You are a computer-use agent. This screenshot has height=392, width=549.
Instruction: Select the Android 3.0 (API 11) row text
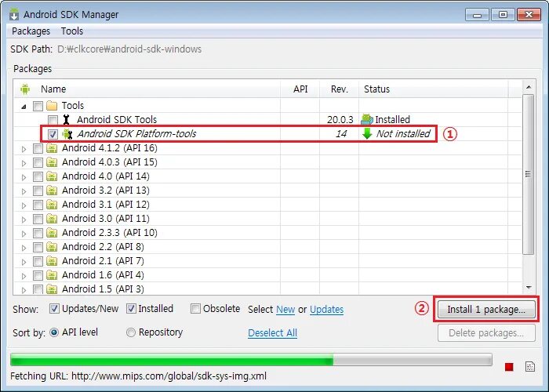[x=106, y=219]
